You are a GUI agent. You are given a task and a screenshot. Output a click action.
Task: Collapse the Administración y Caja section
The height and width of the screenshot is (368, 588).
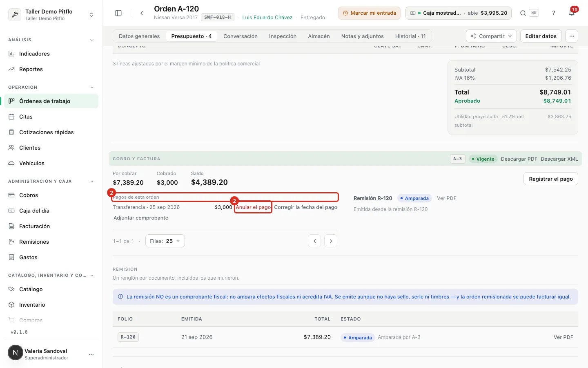pos(92,182)
